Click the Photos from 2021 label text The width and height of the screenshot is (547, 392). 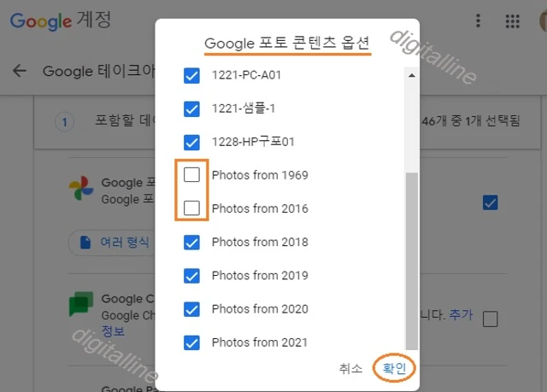tap(260, 342)
